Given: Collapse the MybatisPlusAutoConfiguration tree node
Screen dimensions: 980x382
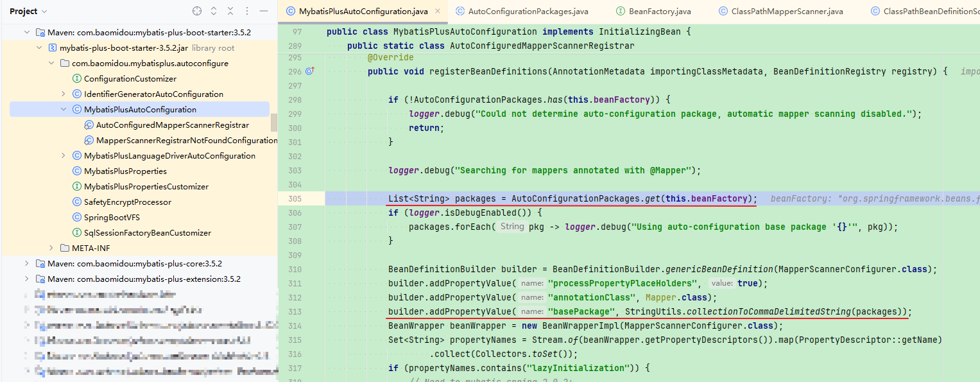Looking at the screenshot, I should (64, 110).
